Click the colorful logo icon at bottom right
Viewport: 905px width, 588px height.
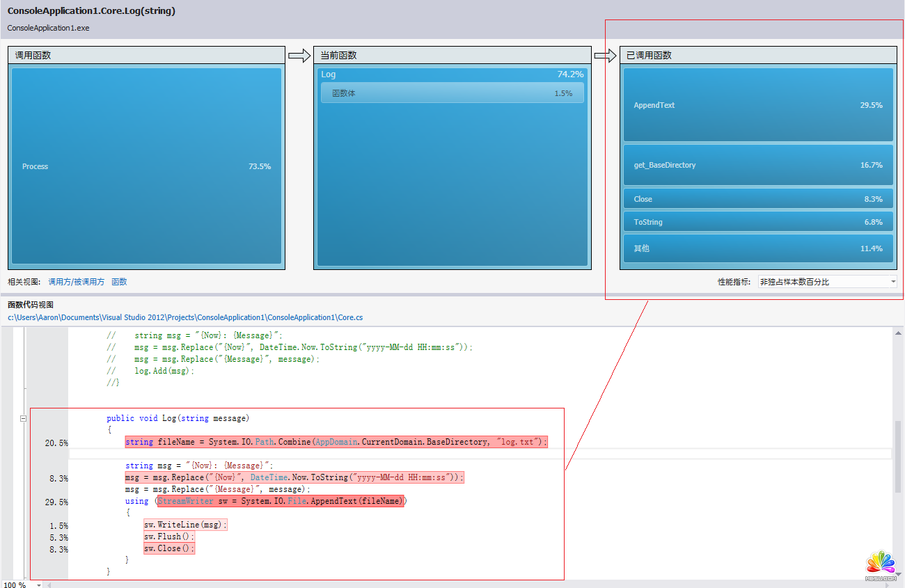tap(880, 564)
